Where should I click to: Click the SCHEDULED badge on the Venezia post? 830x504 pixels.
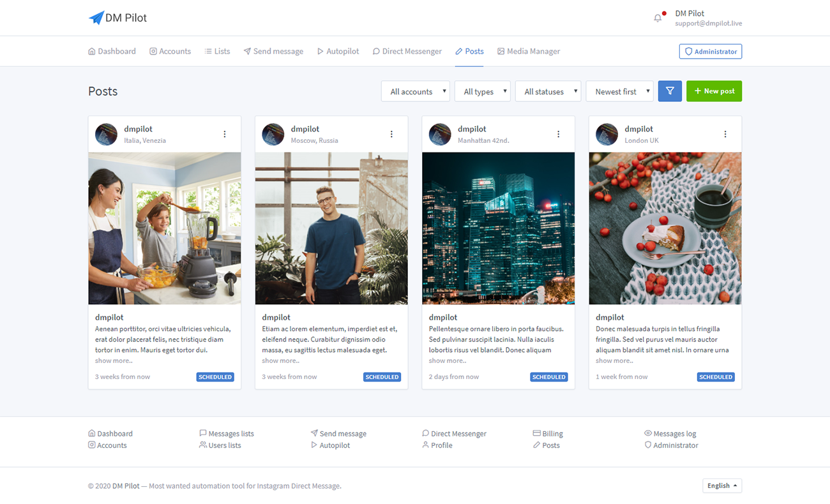pos(215,377)
